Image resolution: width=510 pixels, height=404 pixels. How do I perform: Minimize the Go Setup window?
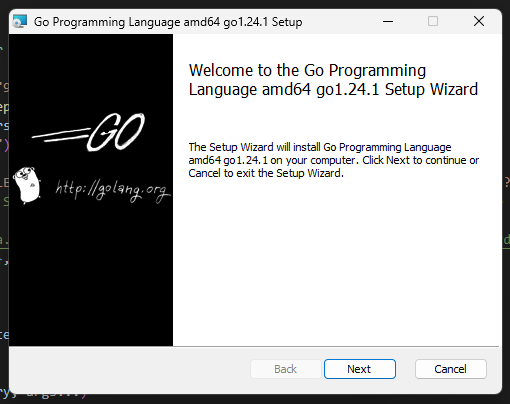click(x=388, y=22)
